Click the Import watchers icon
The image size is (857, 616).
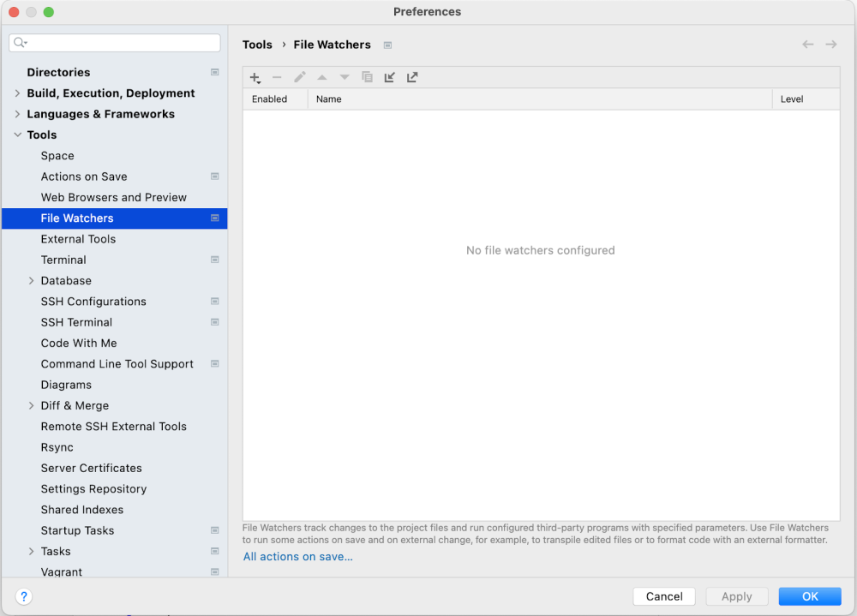(389, 77)
